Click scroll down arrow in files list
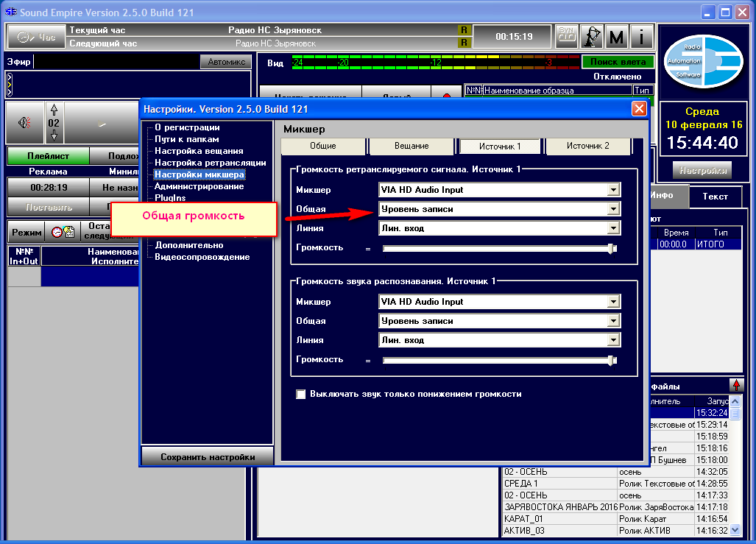756x544 pixels. point(735,530)
